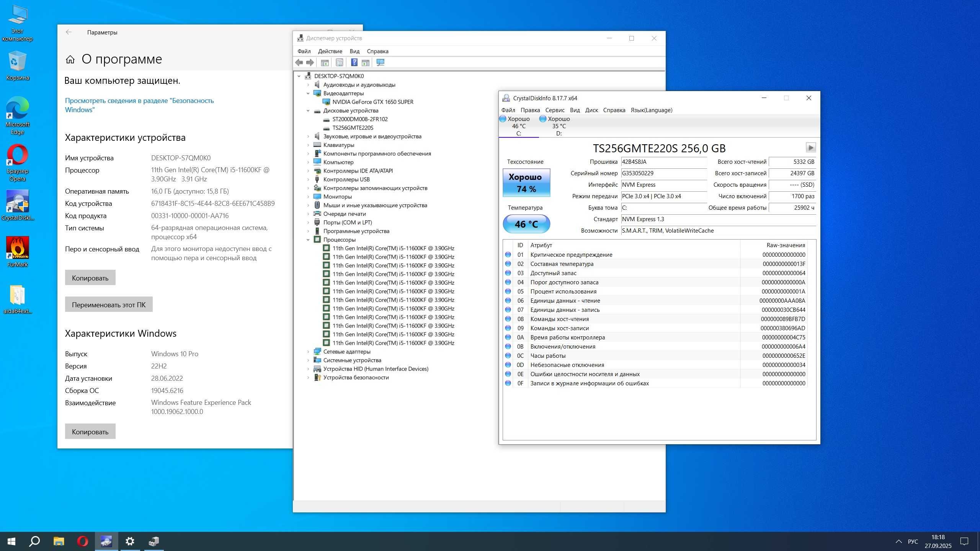
Task: Expand the Аудиовходы и аудиовыходы node
Action: pyautogui.click(x=308, y=85)
